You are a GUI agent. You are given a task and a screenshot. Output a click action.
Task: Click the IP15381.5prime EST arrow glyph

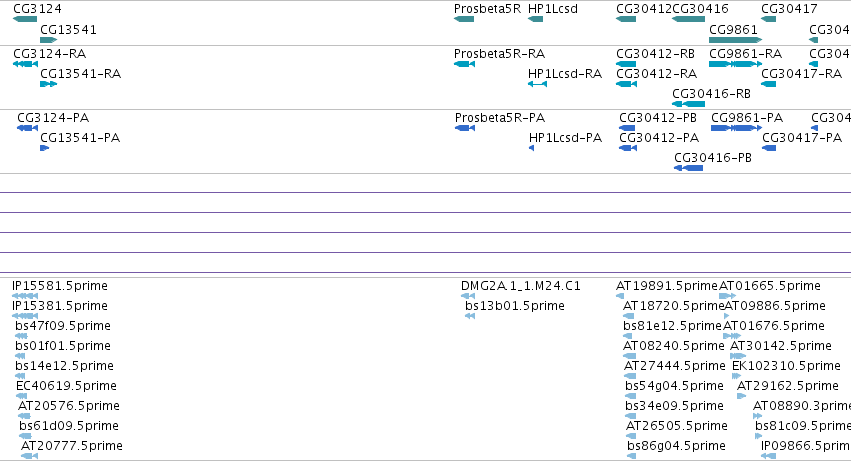point(25,316)
